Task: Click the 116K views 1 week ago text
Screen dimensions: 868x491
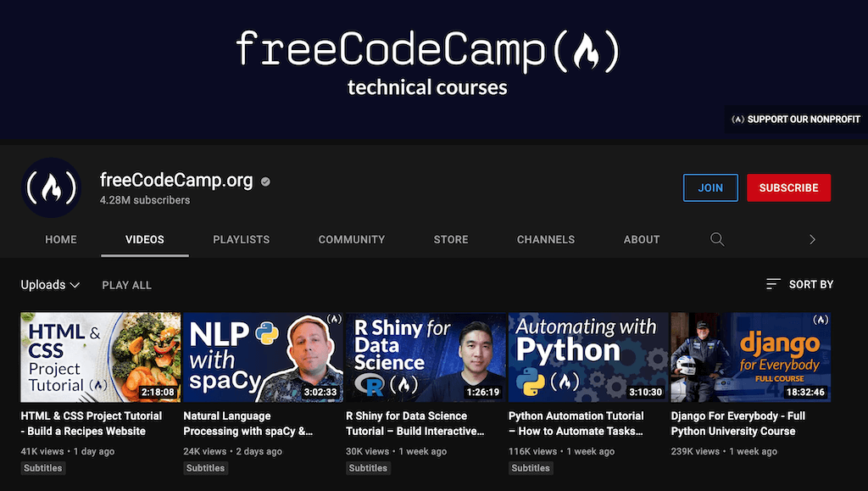Action: point(561,451)
